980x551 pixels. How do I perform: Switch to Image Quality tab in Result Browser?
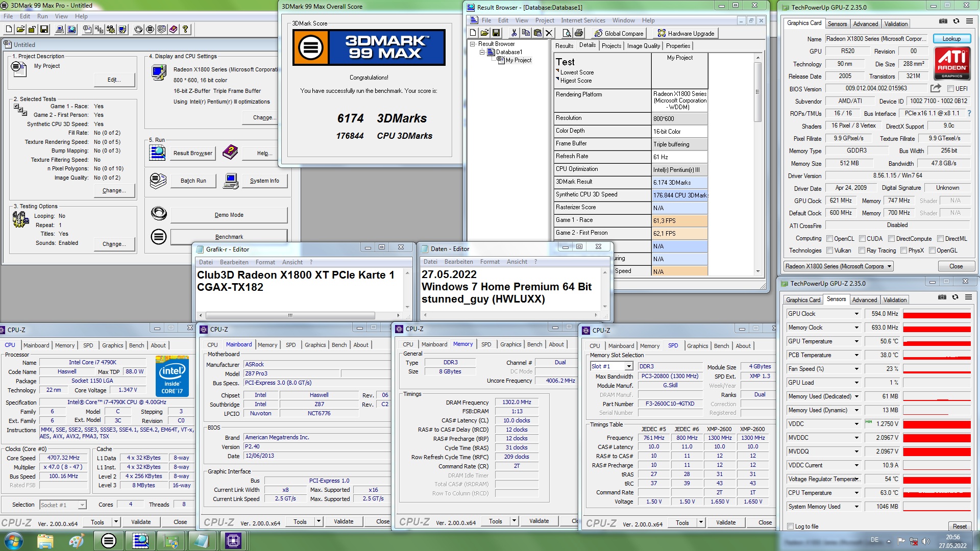coord(643,46)
